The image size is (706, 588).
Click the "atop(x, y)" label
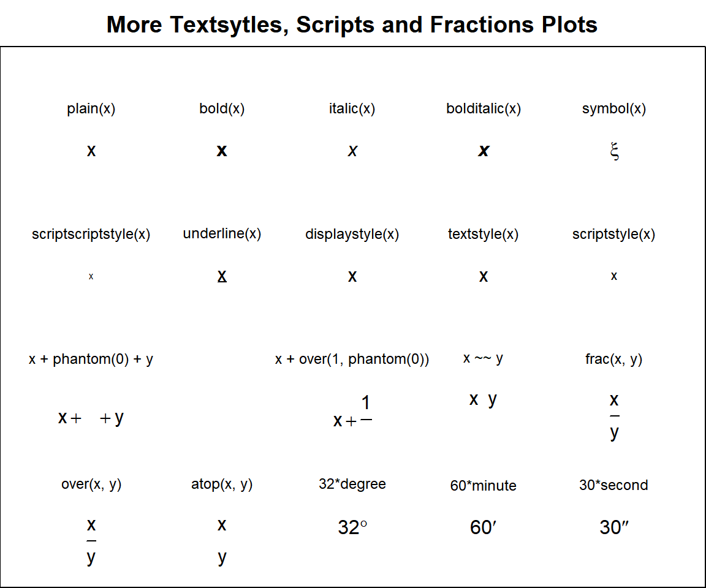pos(222,484)
